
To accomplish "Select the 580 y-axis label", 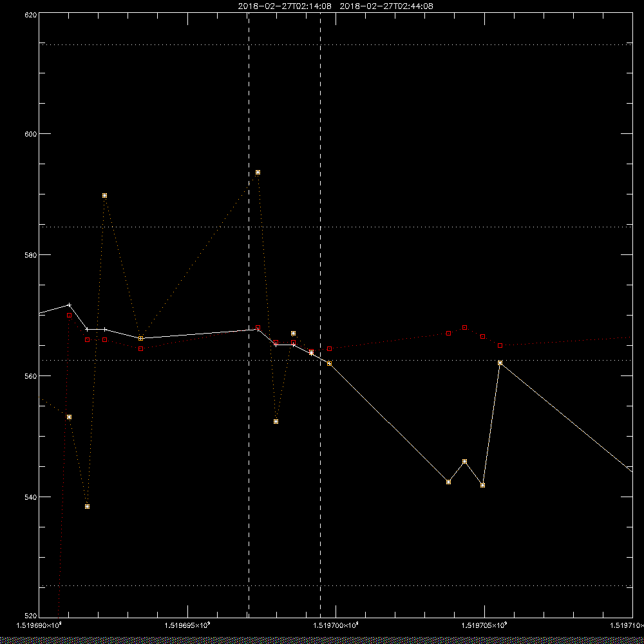I will 31,254.
